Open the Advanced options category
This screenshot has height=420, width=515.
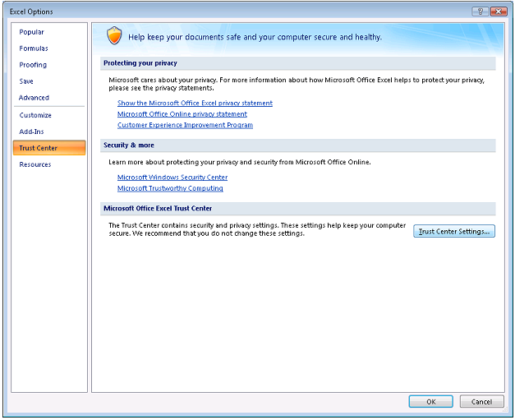pos(34,98)
